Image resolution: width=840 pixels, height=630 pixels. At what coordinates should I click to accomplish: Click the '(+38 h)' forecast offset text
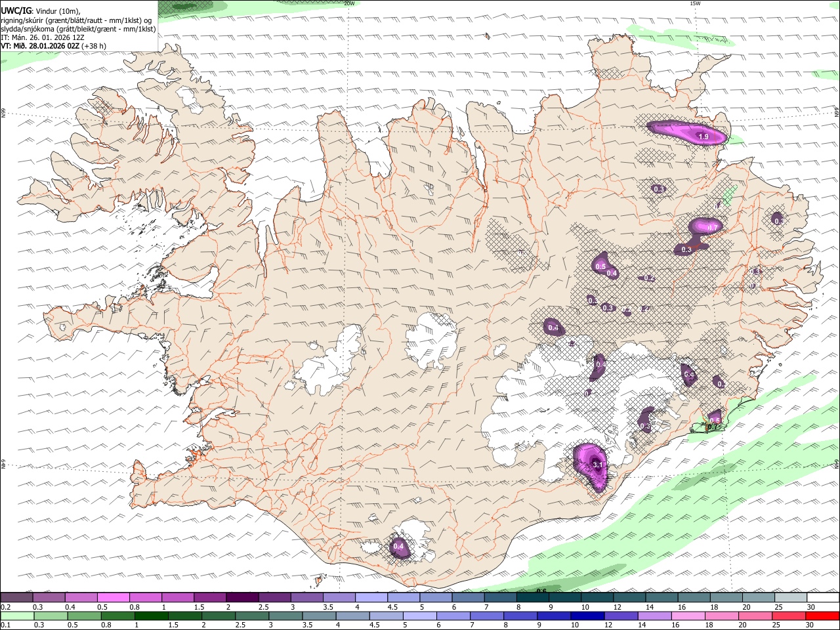pos(94,46)
